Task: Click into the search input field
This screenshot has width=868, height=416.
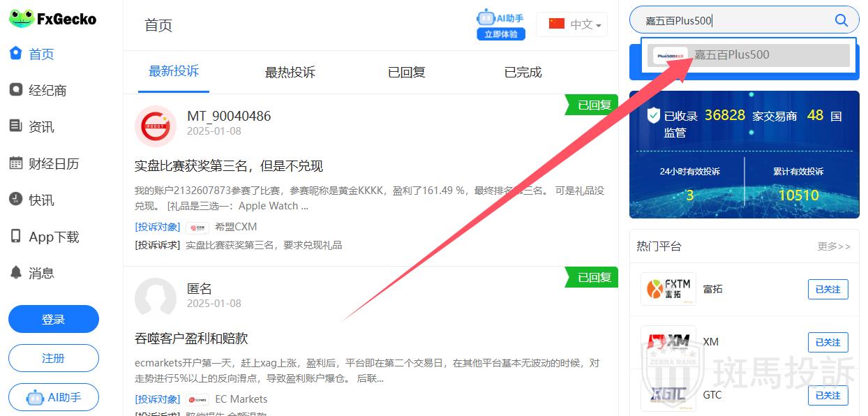Action: tap(733, 21)
